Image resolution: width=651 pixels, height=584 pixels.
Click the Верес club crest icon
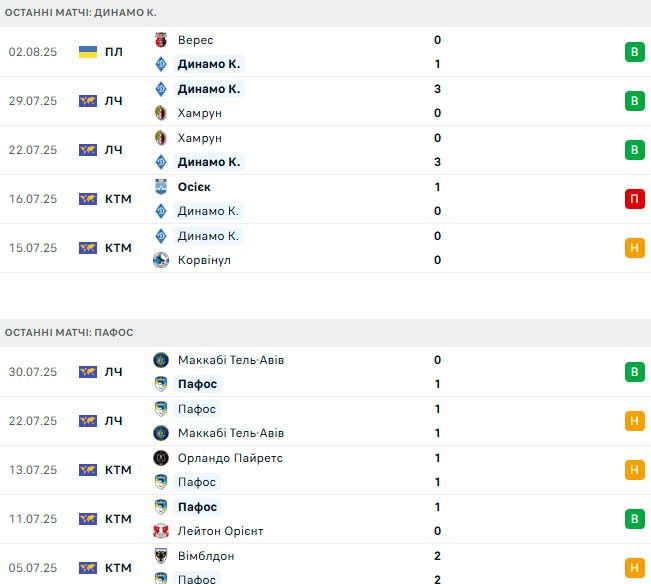(161, 40)
